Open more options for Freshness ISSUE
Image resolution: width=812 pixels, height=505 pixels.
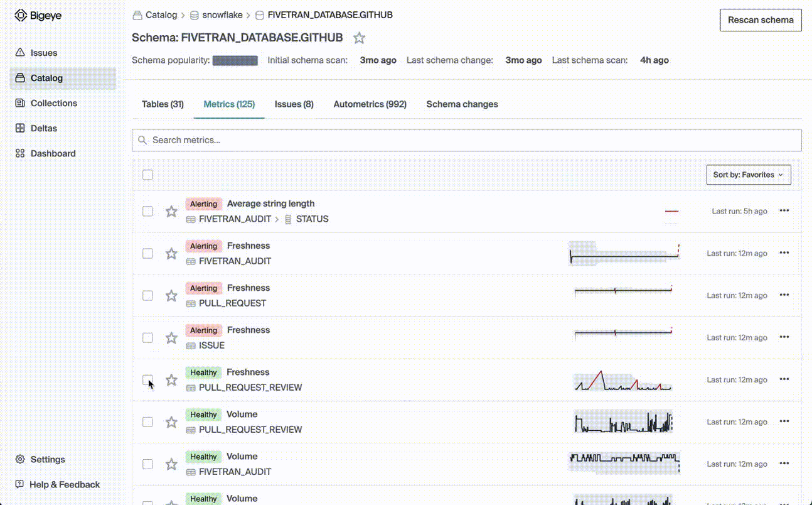(x=784, y=337)
